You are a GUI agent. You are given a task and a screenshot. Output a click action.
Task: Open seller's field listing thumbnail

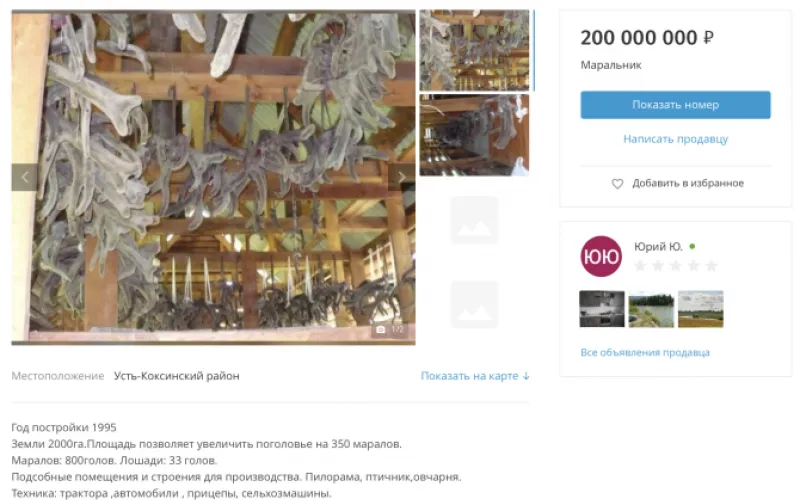pos(701,309)
